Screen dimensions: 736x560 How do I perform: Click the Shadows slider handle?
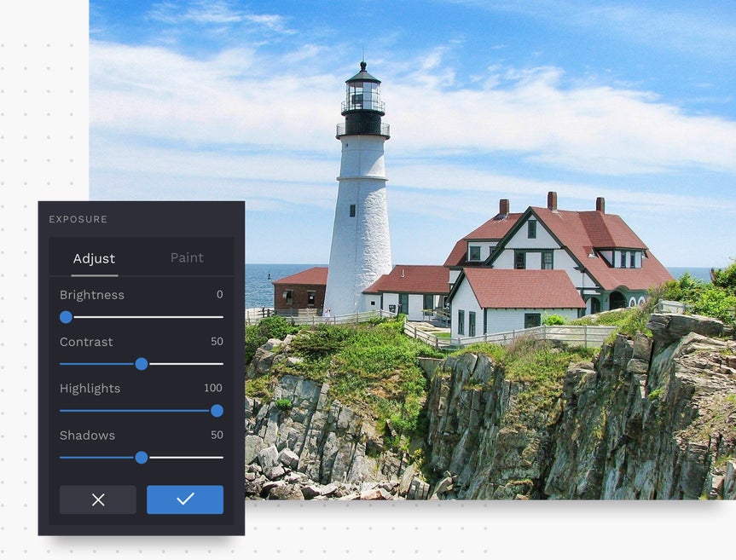click(142, 457)
